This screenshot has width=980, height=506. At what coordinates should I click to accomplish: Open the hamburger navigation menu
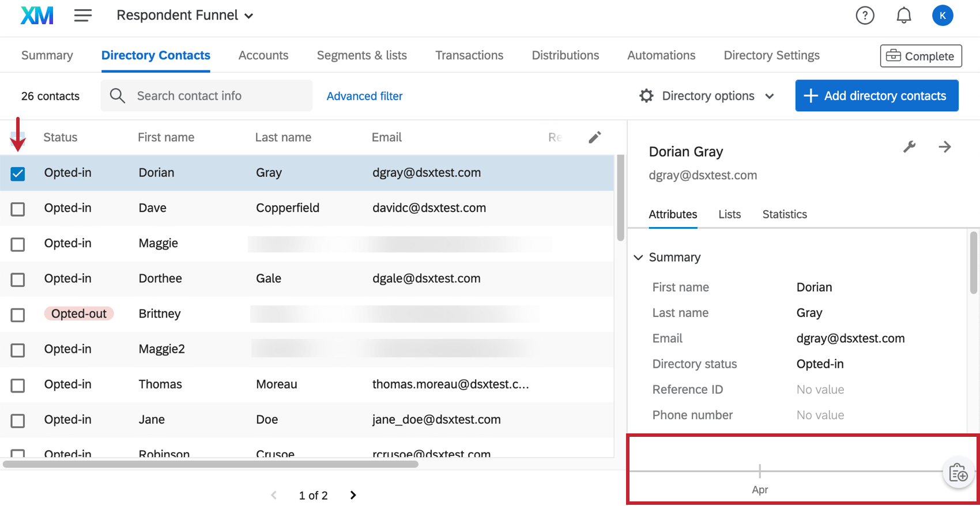click(x=83, y=16)
